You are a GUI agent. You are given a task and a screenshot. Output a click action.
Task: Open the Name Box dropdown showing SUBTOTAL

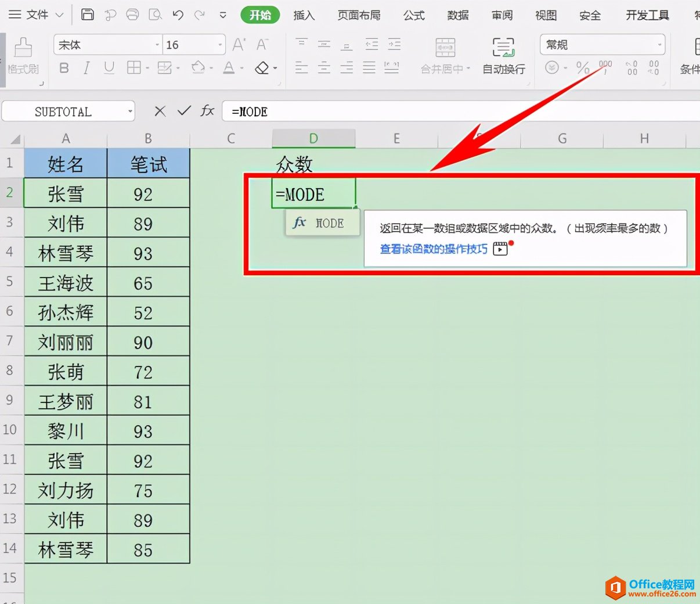(131, 111)
